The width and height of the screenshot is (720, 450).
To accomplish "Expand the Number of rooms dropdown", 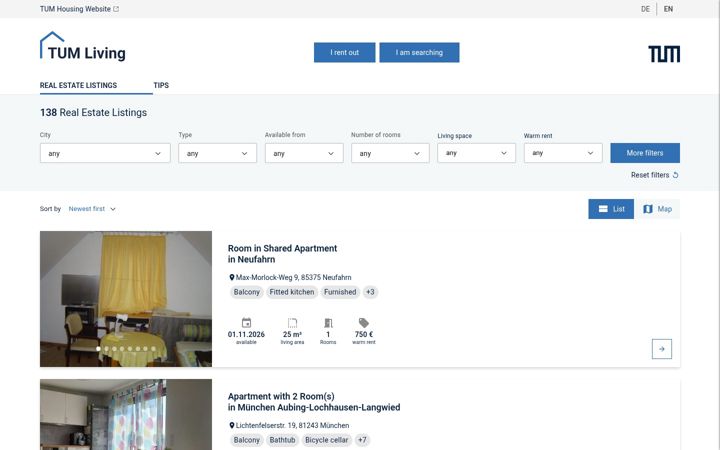I will click(390, 153).
